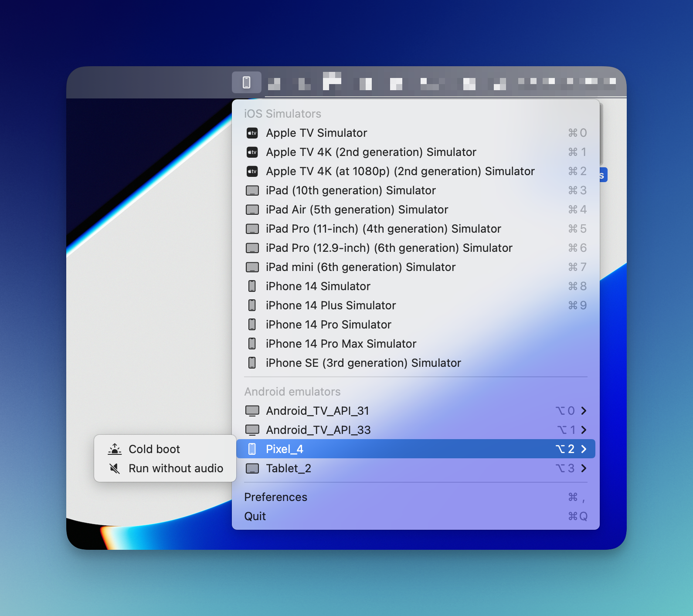This screenshot has height=616, width=693.
Task: Select Cold boot from the submenu
Action: (165, 449)
